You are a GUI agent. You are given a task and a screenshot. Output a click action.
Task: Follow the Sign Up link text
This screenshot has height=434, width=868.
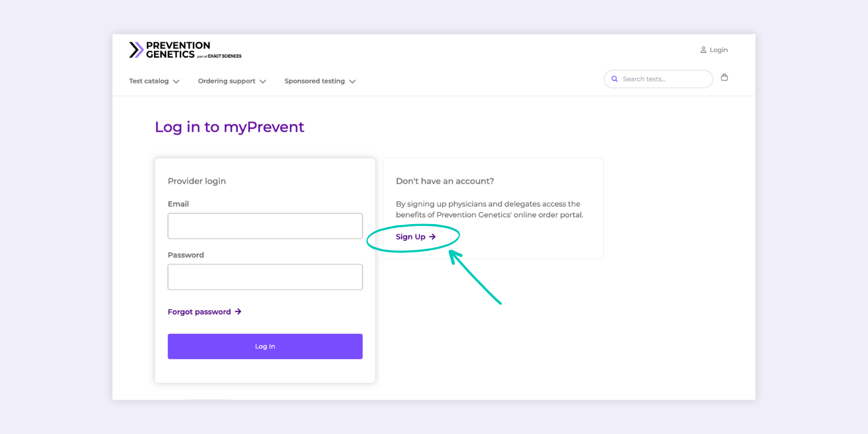point(411,237)
